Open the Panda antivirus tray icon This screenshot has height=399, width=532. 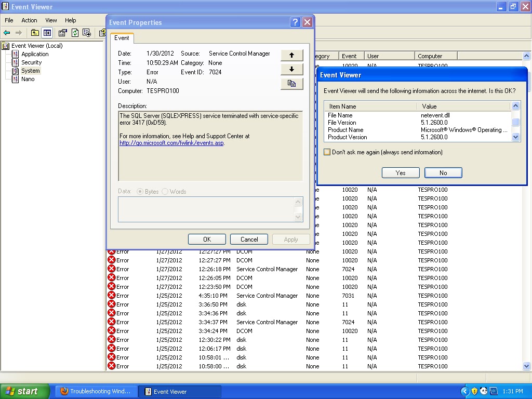[x=483, y=391]
